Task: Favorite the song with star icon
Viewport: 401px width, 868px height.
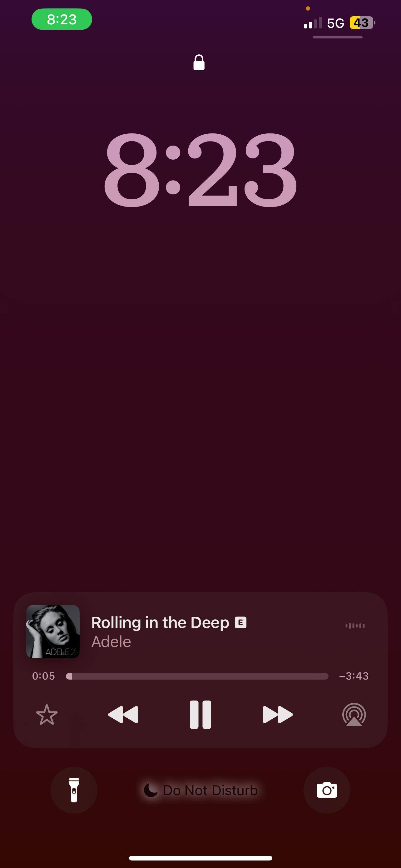Action: 47,714
